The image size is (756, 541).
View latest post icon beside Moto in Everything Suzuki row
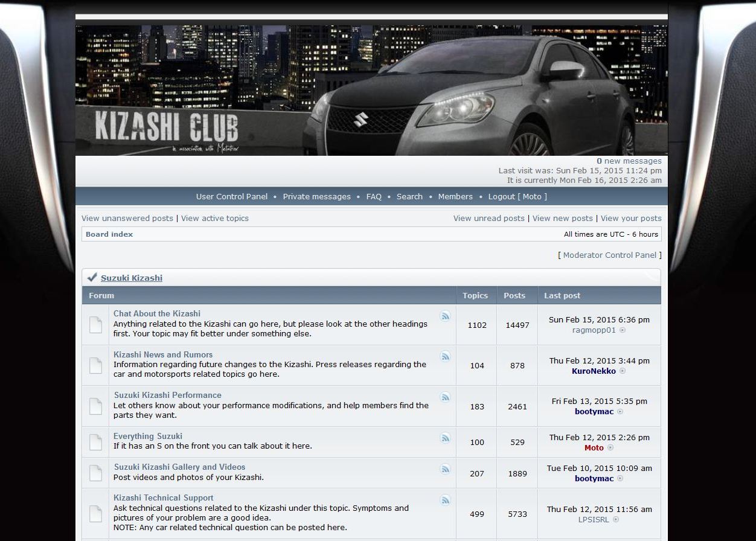pyautogui.click(x=610, y=448)
